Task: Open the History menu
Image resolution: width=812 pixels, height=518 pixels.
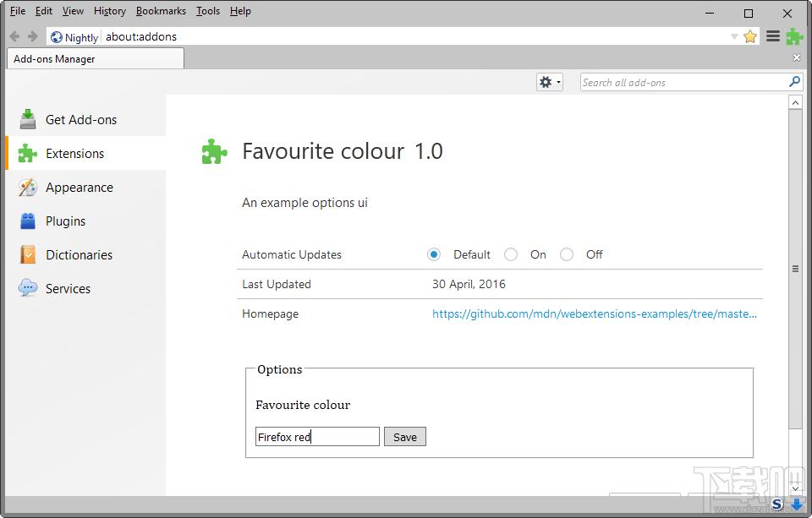Action: 110,11
